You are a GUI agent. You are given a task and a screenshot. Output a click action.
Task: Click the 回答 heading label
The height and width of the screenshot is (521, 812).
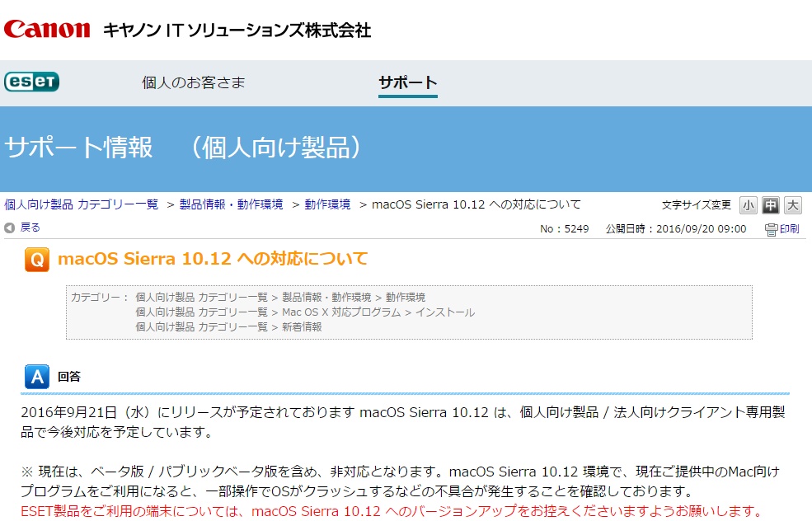pos(69,377)
